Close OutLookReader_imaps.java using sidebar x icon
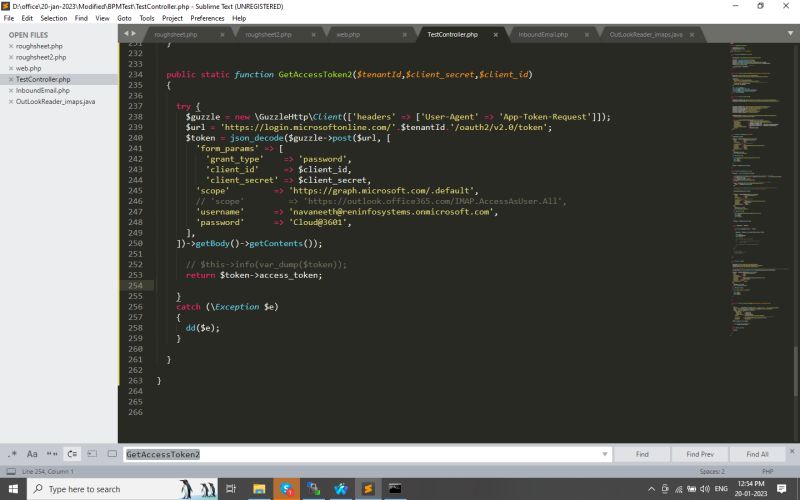Image resolution: width=800 pixels, height=500 pixels. (11, 102)
